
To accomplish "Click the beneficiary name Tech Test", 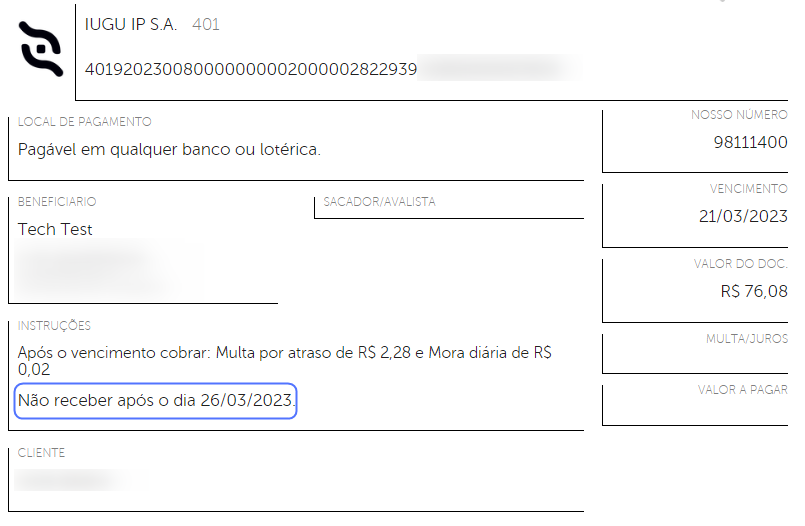I will point(55,229).
